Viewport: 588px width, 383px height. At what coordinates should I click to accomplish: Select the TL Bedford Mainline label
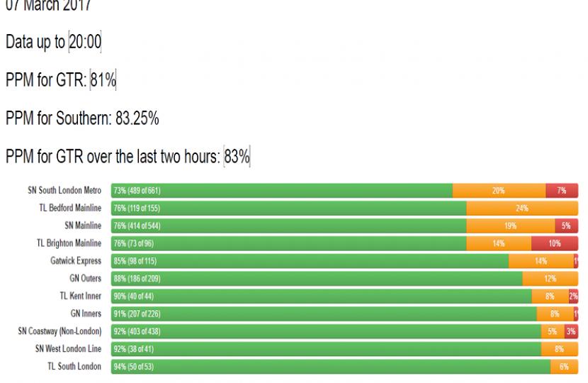70,209
